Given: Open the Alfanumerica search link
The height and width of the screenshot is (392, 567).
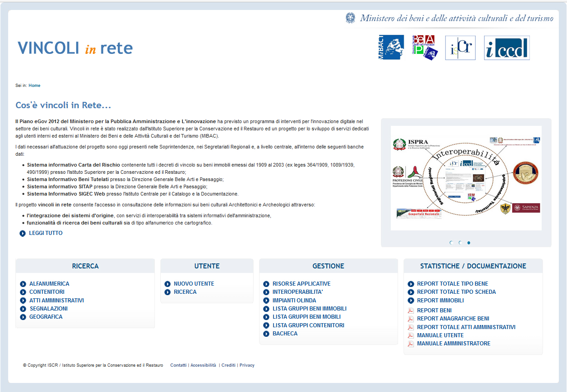Looking at the screenshot, I should point(49,284).
